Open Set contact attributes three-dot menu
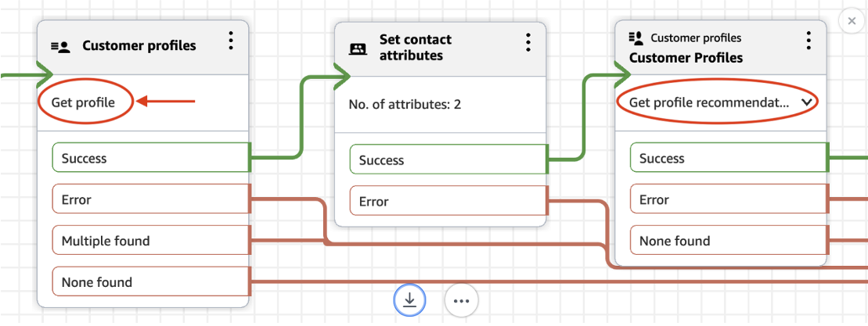The image size is (868, 326). [528, 42]
